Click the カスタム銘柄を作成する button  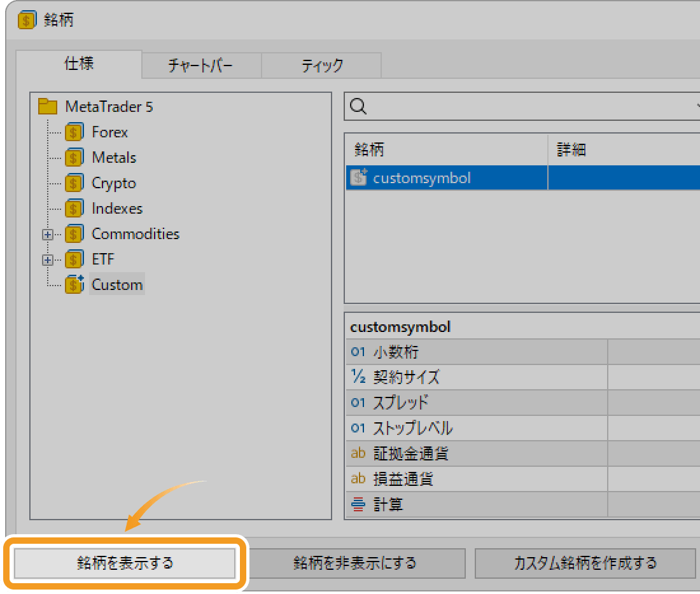(x=585, y=563)
